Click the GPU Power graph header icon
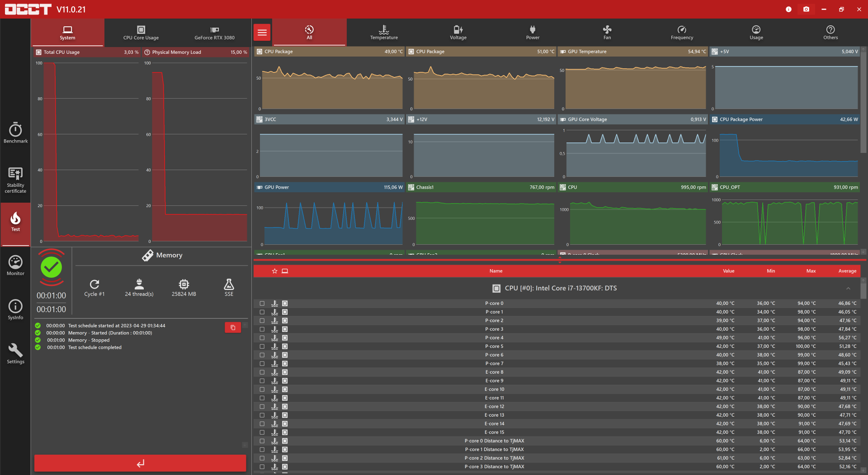Image resolution: width=868 pixels, height=475 pixels. click(259, 187)
